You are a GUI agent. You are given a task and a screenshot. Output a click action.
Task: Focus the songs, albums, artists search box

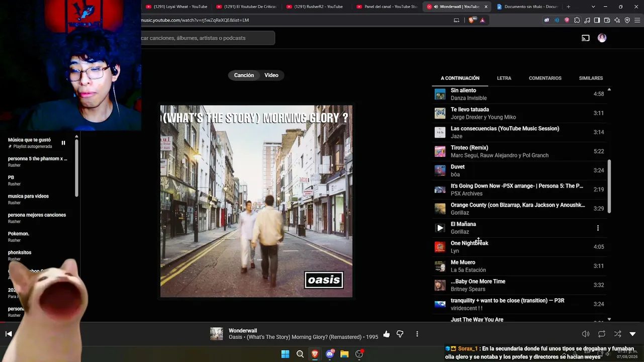coord(207,38)
